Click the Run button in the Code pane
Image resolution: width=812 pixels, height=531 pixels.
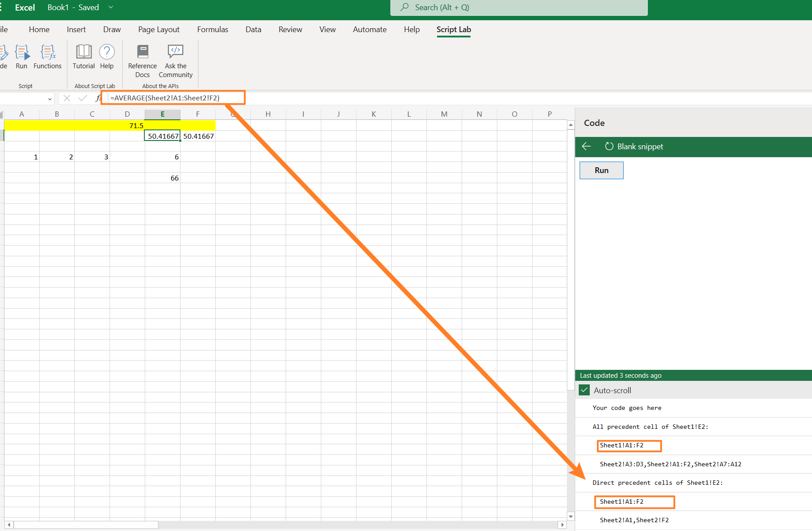(x=601, y=170)
